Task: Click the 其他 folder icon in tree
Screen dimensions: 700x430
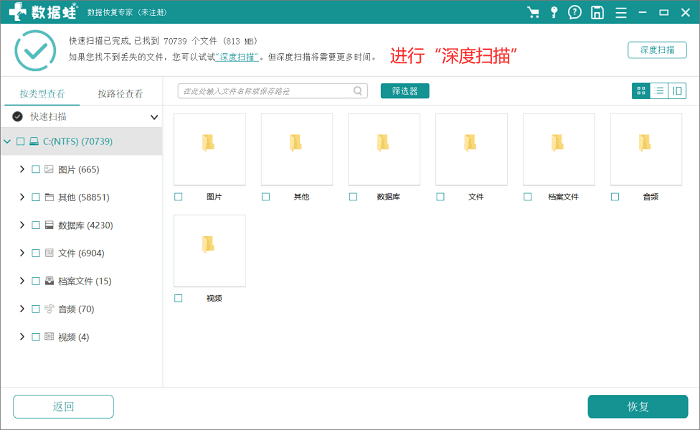Action: tap(49, 197)
